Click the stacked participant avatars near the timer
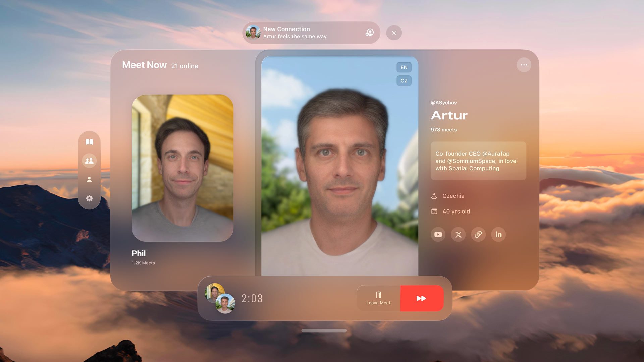644x362 pixels. pos(220,298)
